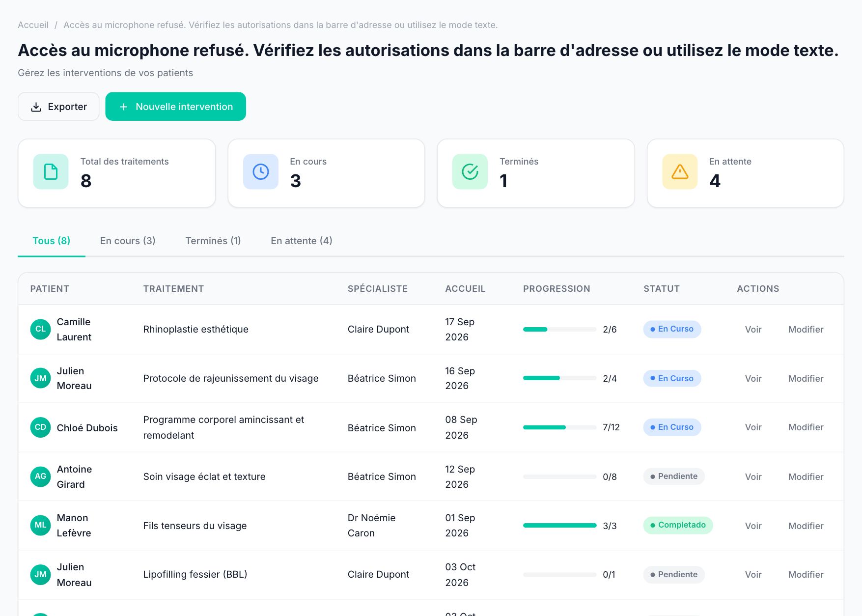Click Pendiente badge for Antoine Girard
This screenshot has height=616, width=862.
coord(674,476)
